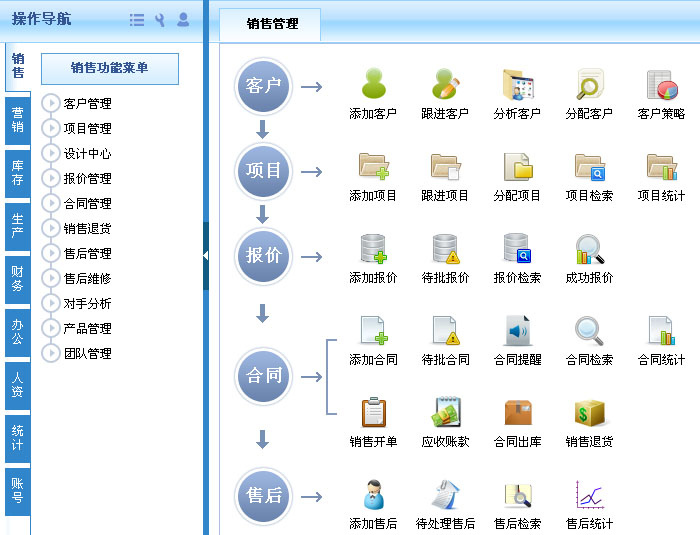Click the 销售功能菜单 button
The width and height of the screenshot is (700, 535).
(109, 68)
